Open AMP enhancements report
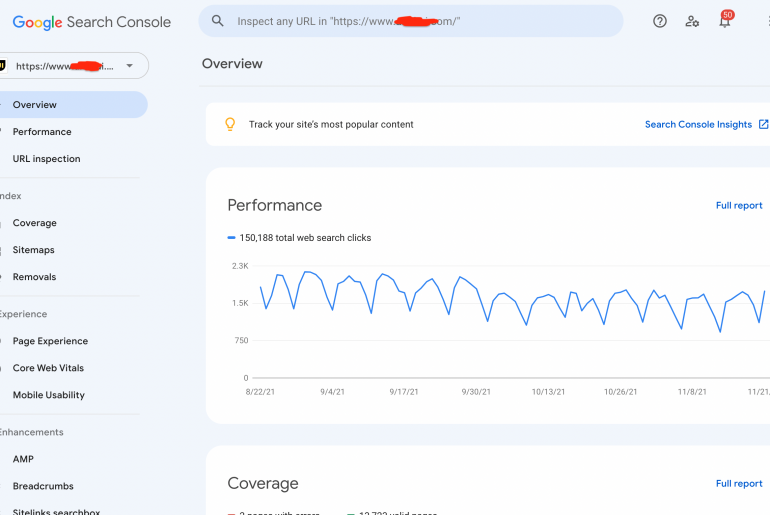 coord(23,459)
